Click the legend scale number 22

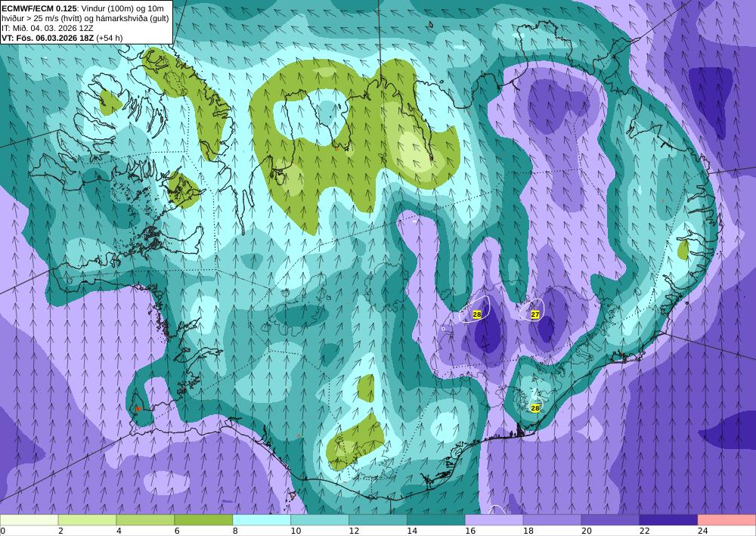(645, 531)
